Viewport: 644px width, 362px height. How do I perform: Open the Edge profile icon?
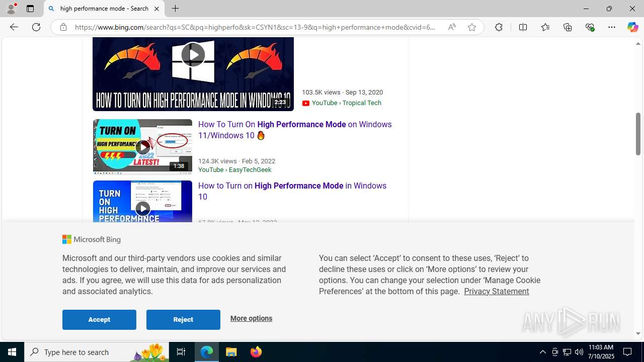[x=11, y=9]
